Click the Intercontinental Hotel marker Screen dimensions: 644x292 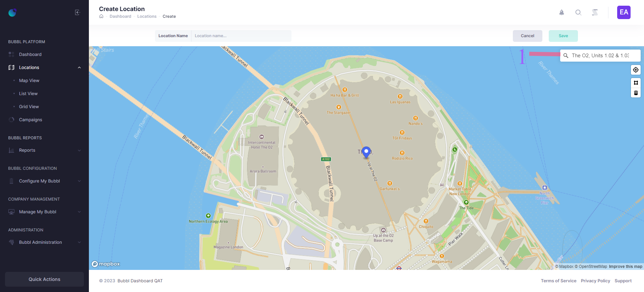coord(262,137)
